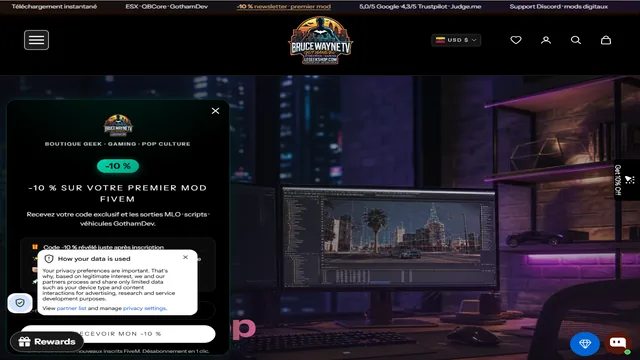Open the wishlist heart icon
The width and height of the screenshot is (640, 360).
click(516, 40)
